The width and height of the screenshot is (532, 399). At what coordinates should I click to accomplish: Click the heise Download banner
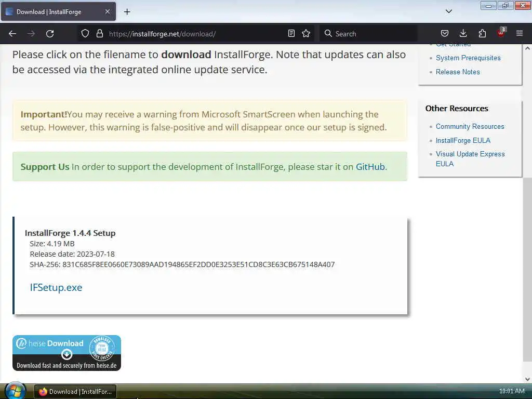[x=67, y=353]
